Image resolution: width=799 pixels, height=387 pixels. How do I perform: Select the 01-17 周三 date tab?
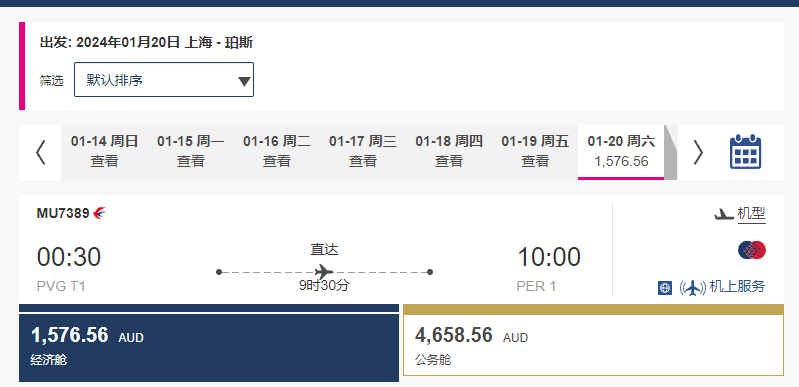(x=363, y=151)
